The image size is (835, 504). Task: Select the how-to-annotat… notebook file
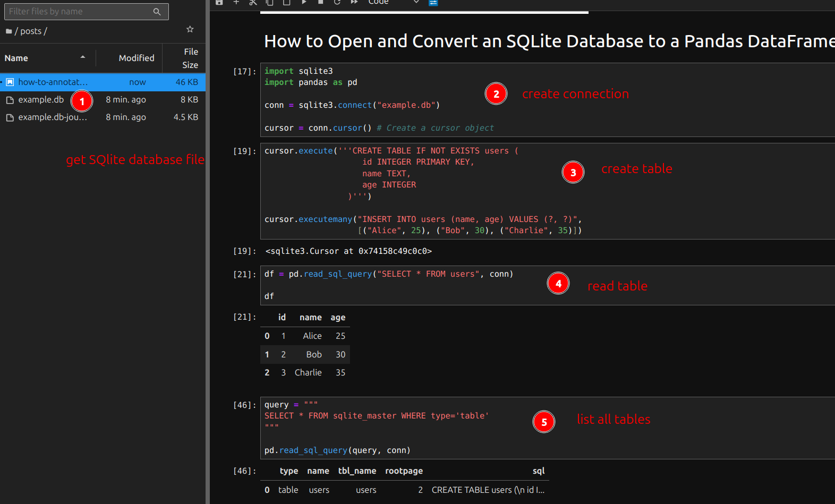53,82
